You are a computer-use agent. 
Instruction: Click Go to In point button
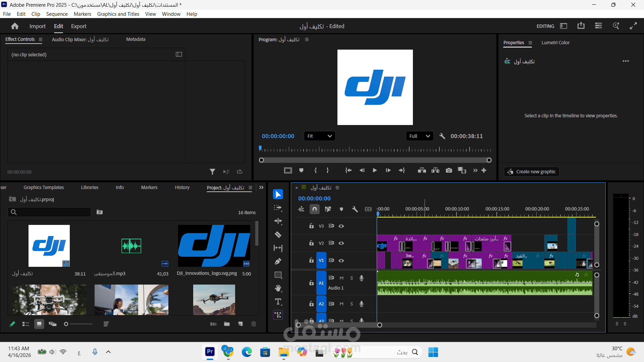(x=348, y=171)
